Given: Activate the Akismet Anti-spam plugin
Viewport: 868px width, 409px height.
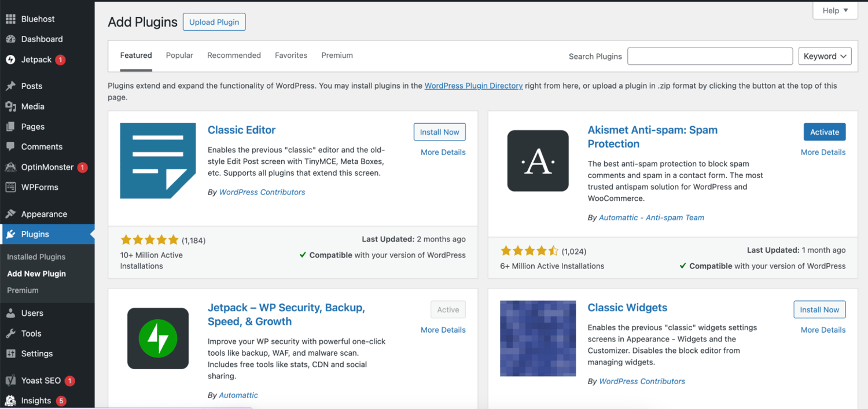Looking at the screenshot, I should (825, 132).
